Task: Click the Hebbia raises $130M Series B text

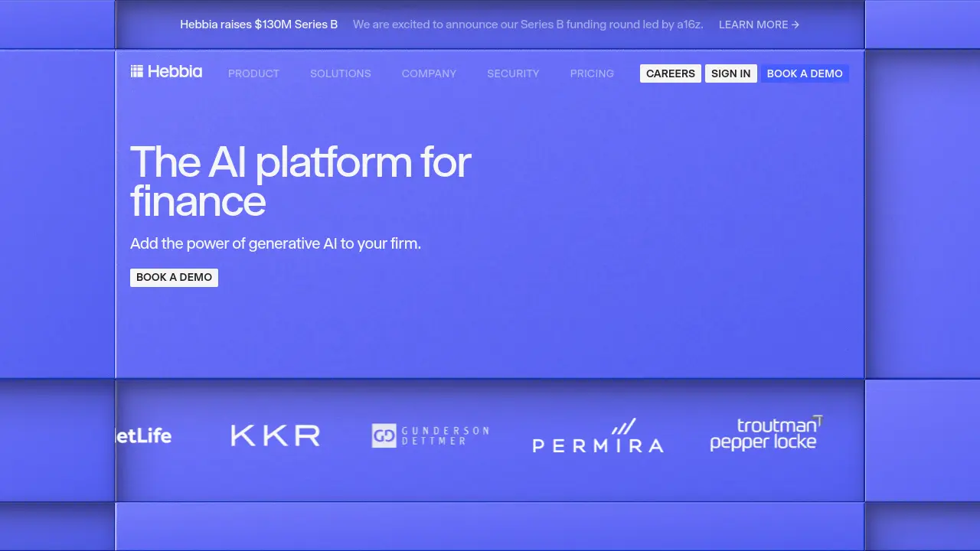Action: [x=259, y=24]
